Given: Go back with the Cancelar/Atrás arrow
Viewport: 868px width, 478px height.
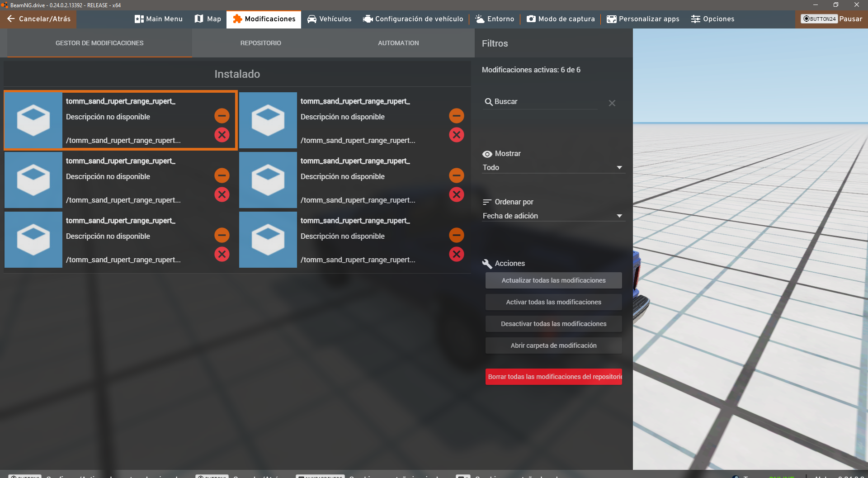Looking at the screenshot, I should 38,19.
